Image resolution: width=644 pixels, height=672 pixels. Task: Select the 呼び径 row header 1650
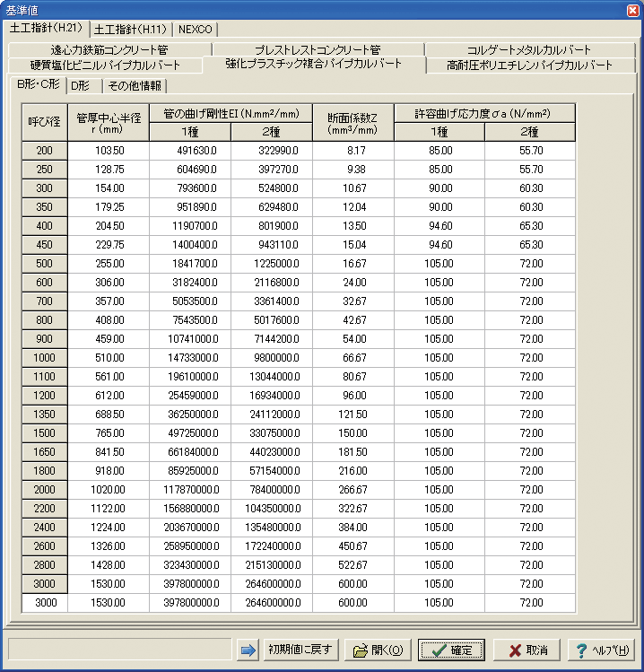(x=45, y=452)
